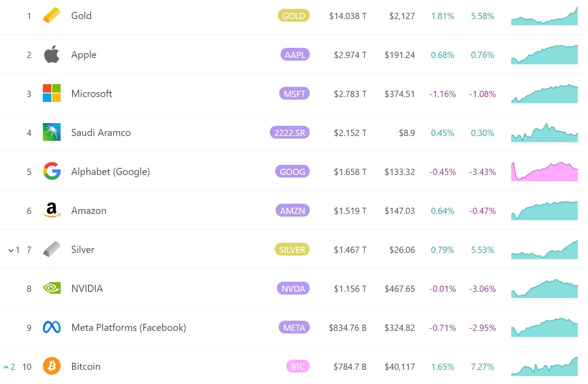Click the Apple logo icon

52,55
